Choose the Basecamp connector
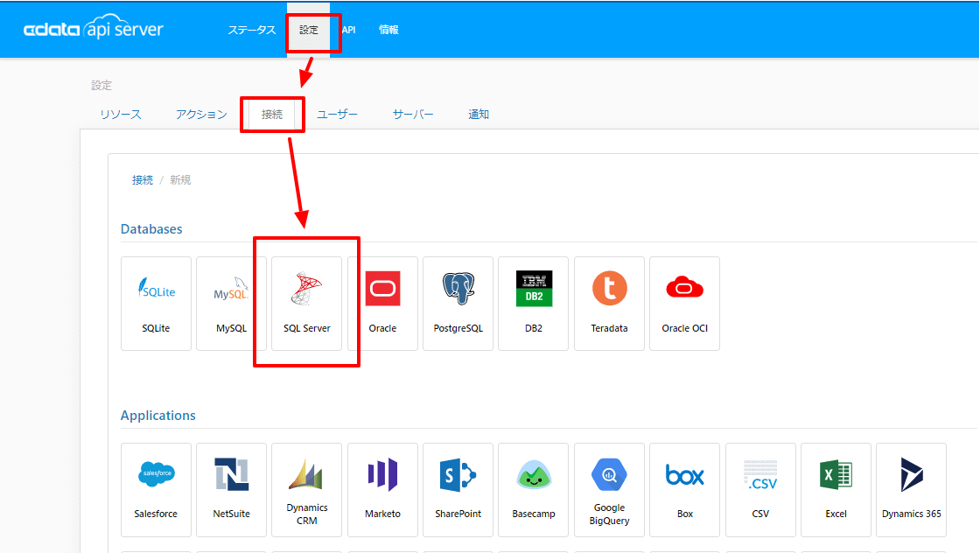The image size is (980, 553). coord(534,490)
